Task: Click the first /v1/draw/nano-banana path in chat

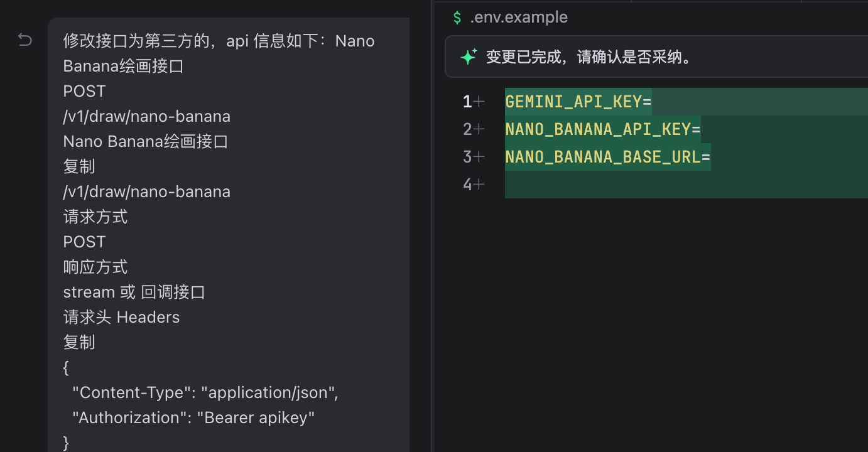Action: click(147, 116)
